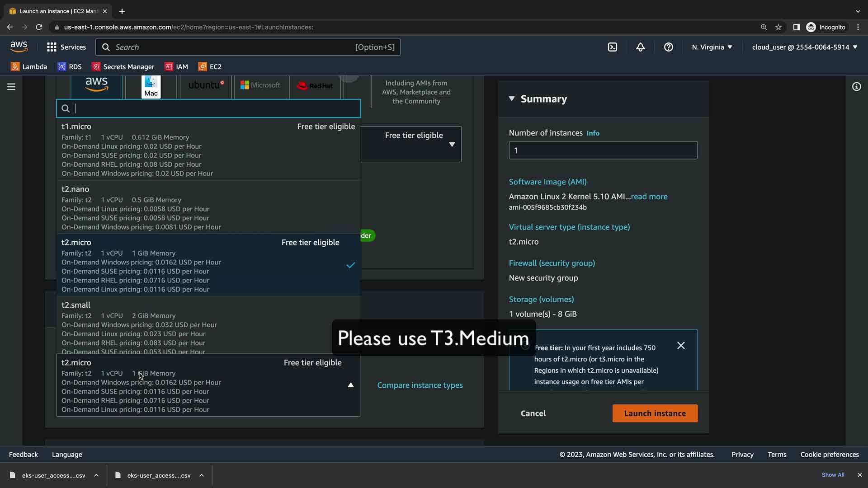
Task: Open Compare instance types link
Action: click(x=420, y=385)
